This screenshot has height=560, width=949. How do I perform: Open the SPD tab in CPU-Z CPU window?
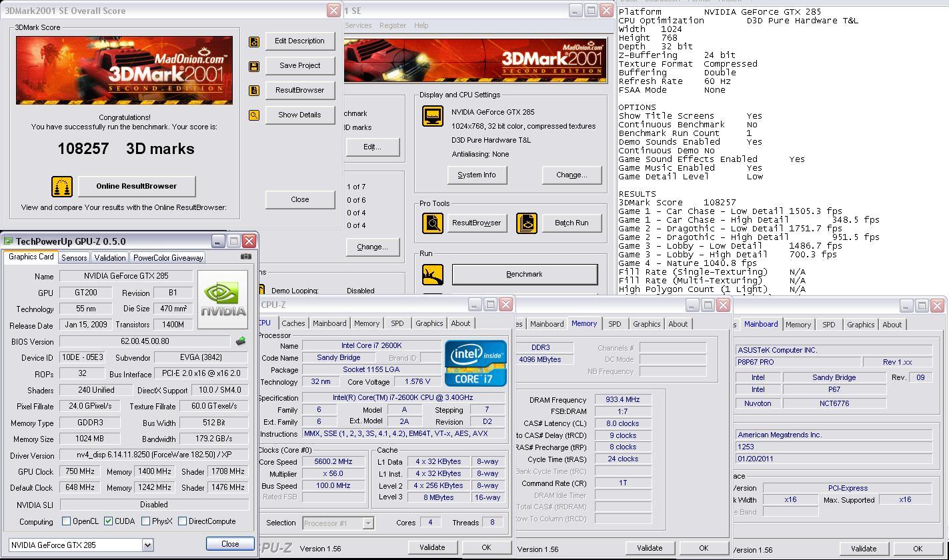(x=397, y=323)
